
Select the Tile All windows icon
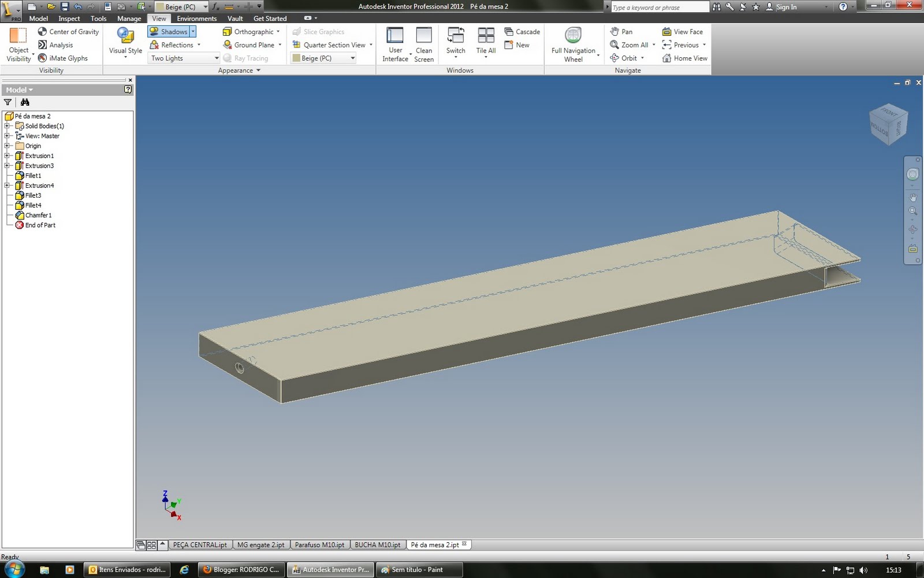pyautogui.click(x=485, y=40)
